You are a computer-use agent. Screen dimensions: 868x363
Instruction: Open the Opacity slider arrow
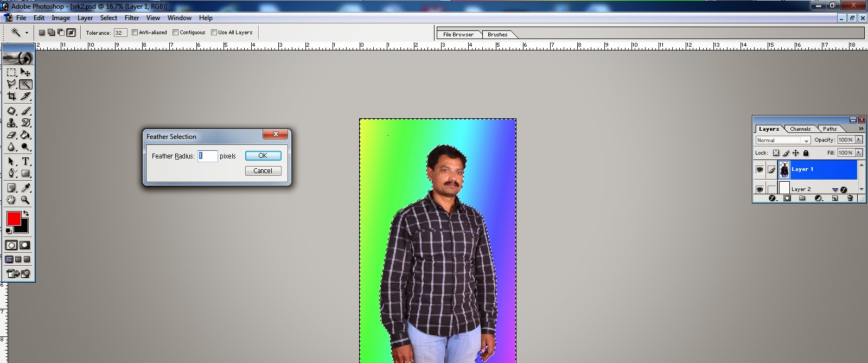pyautogui.click(x=859, y=140)
